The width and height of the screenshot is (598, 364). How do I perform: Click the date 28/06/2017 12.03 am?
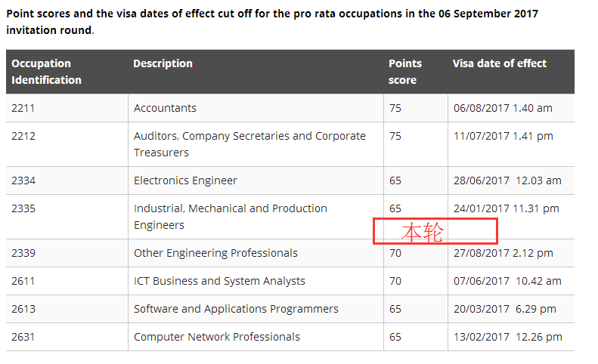pyautogui.click(x=507, y=180)
